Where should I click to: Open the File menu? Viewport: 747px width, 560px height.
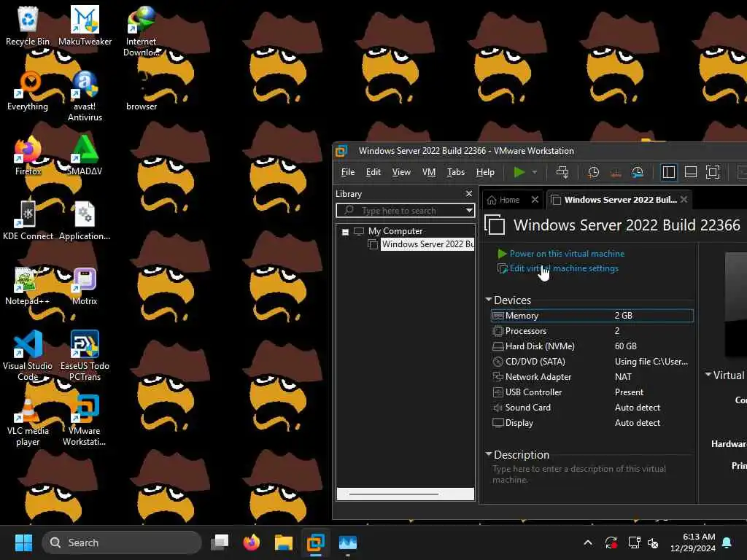348,172
